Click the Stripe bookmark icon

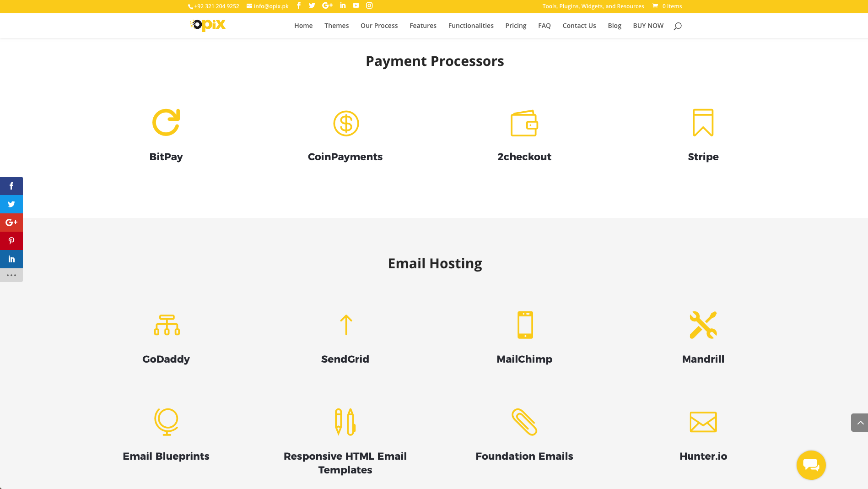pos(703,122)
